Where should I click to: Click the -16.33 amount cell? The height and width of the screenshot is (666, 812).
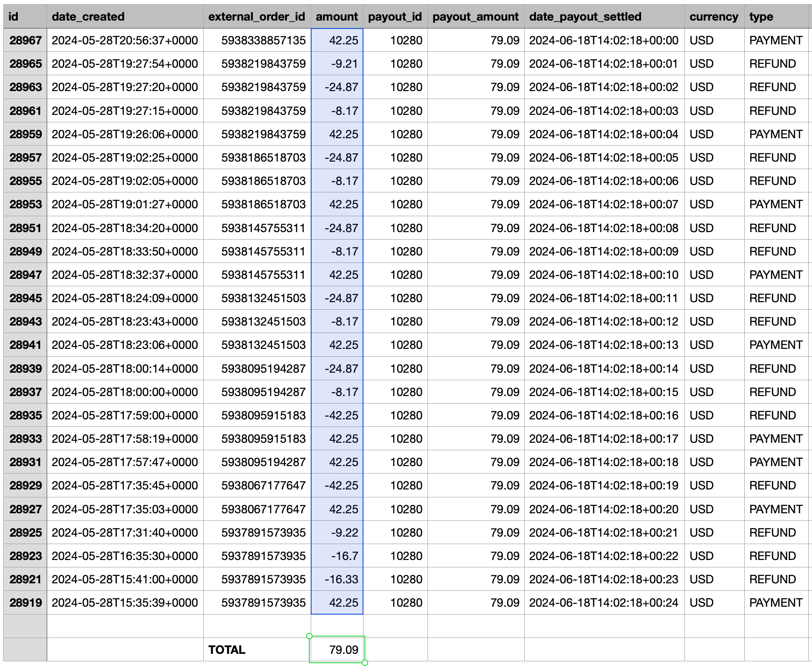(x=337, y=579)
